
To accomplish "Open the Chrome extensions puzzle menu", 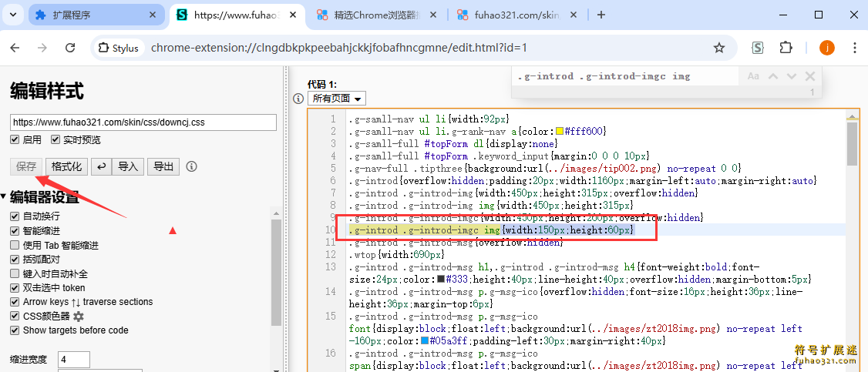I will [786, 48].
